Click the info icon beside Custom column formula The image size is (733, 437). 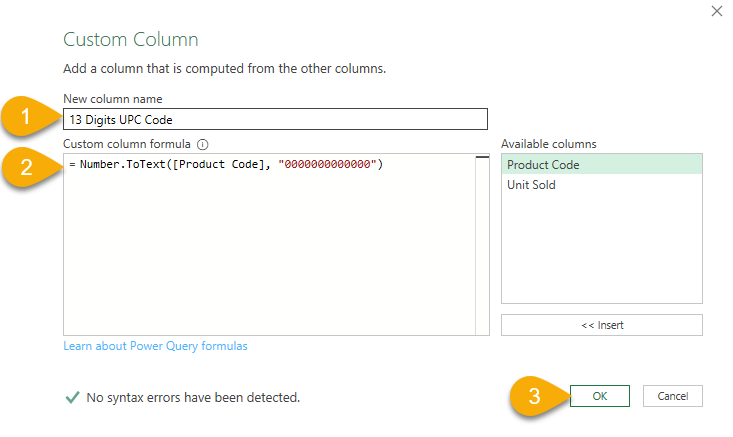202,144
